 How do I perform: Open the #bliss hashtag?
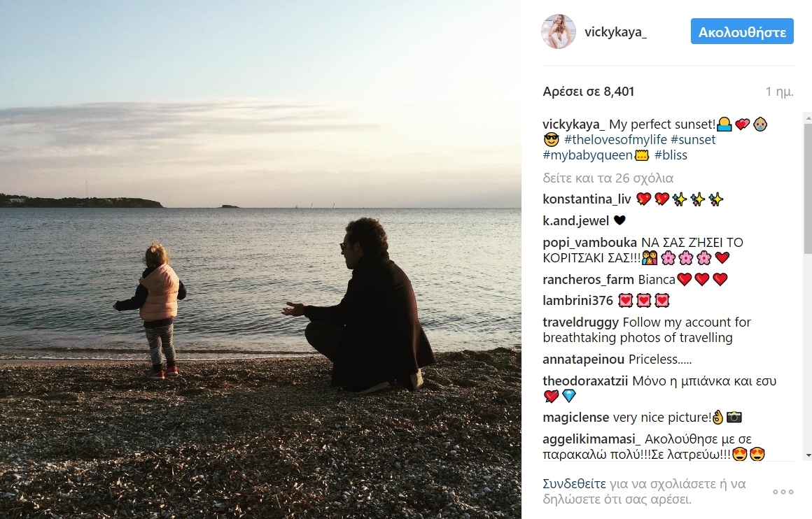[x=671, y=155]
